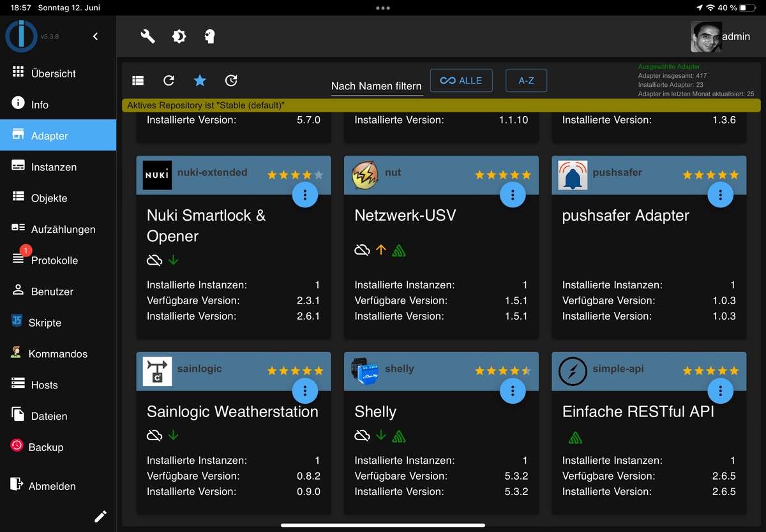
Task: Go to Instanzen page
Action: point(58,166)
